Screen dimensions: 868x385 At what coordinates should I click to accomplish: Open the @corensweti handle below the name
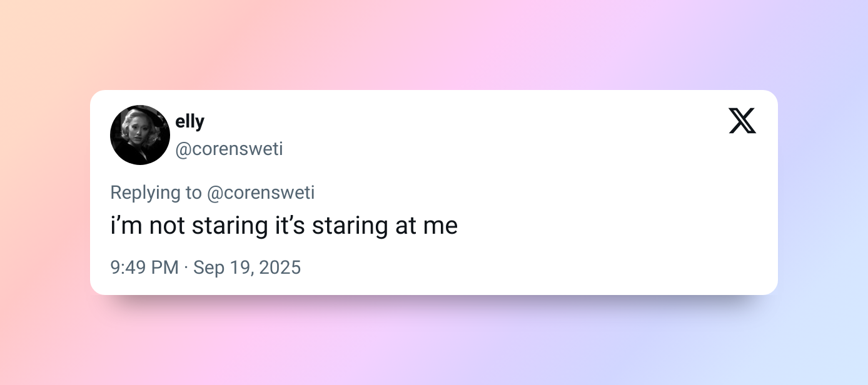tap(229, 149)
